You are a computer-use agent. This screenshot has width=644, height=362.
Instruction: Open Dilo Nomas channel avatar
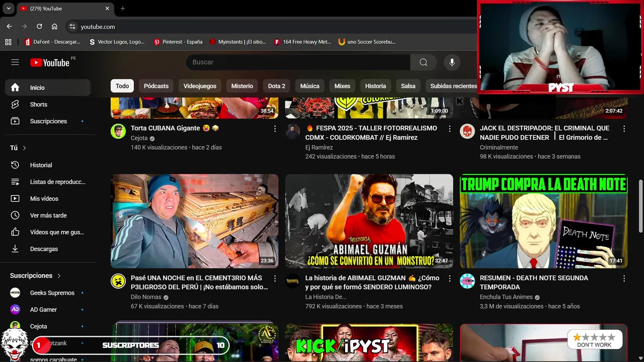click(x=118, y=281)
